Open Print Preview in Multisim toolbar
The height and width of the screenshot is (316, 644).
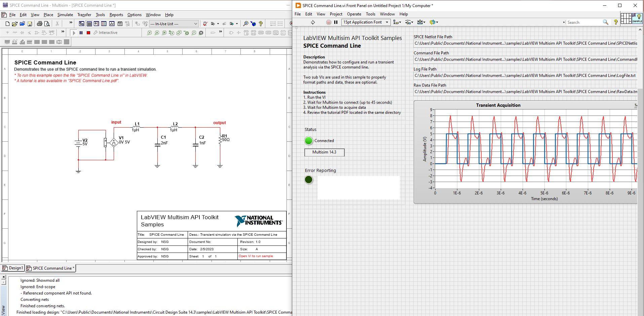47,24
